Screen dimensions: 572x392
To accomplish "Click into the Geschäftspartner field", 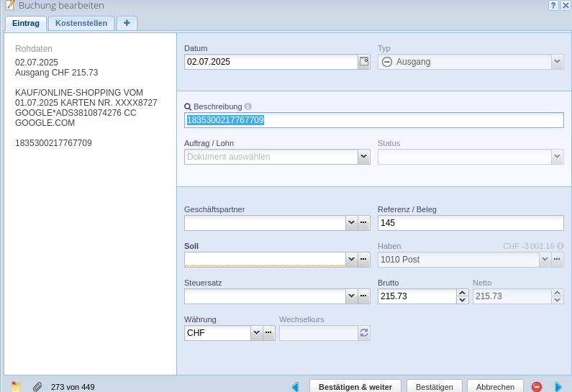I will point(265,223).
